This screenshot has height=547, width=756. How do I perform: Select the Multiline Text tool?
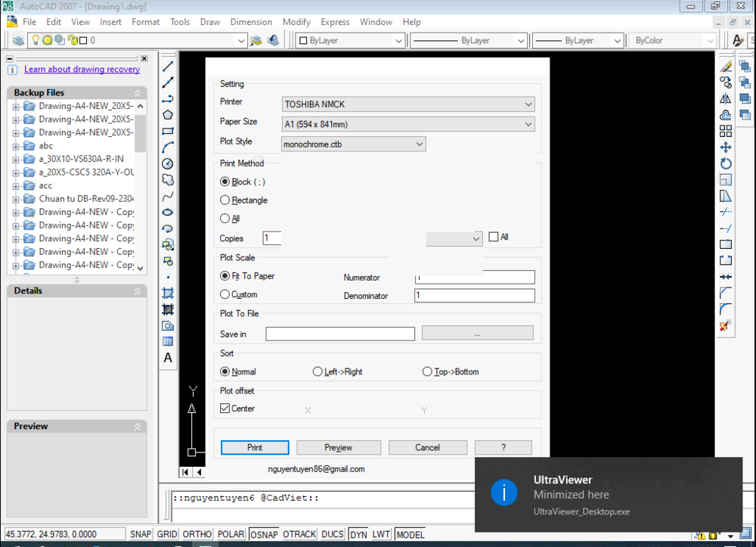168,358
